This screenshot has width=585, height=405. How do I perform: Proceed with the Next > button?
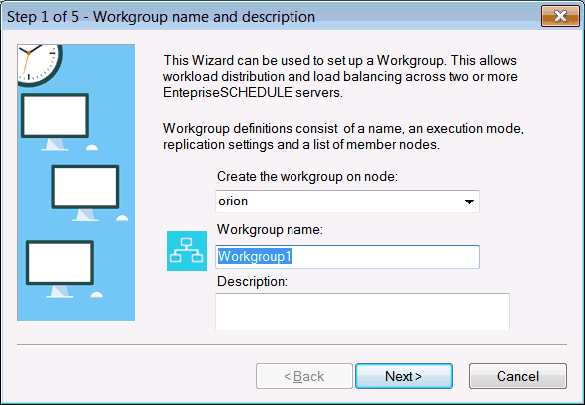(404, 376)
